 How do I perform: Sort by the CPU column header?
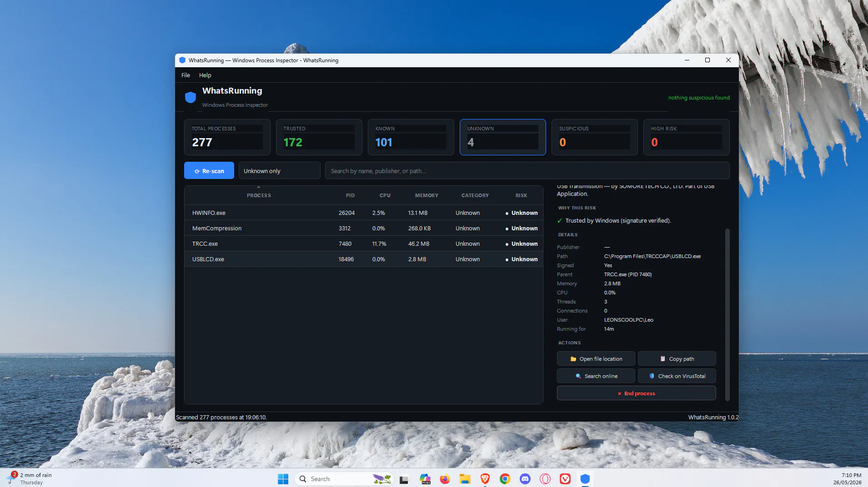click(385, 195)
